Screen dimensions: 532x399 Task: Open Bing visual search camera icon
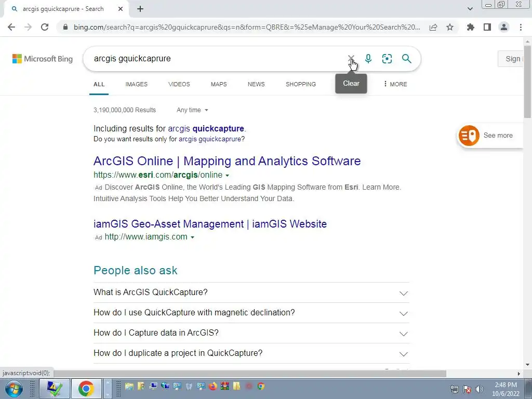click(x=387, y=59)
